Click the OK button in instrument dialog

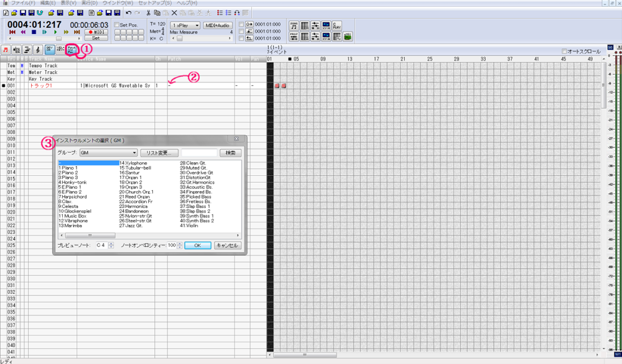198,245
